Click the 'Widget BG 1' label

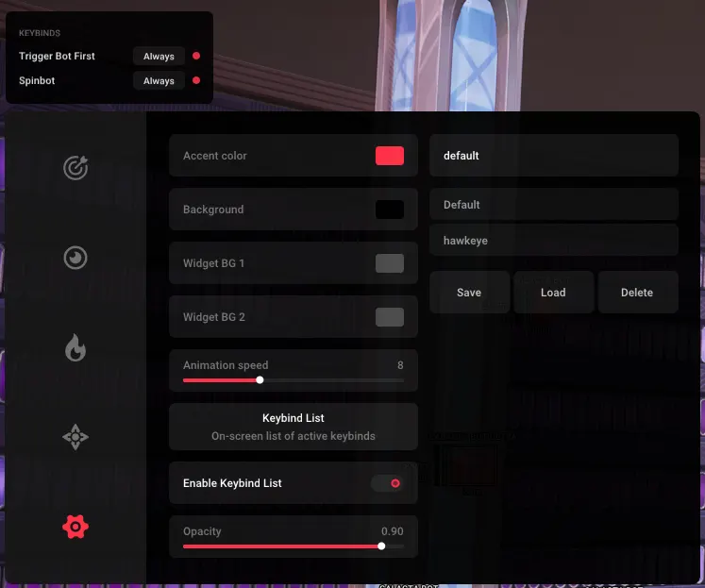point(213,263)
